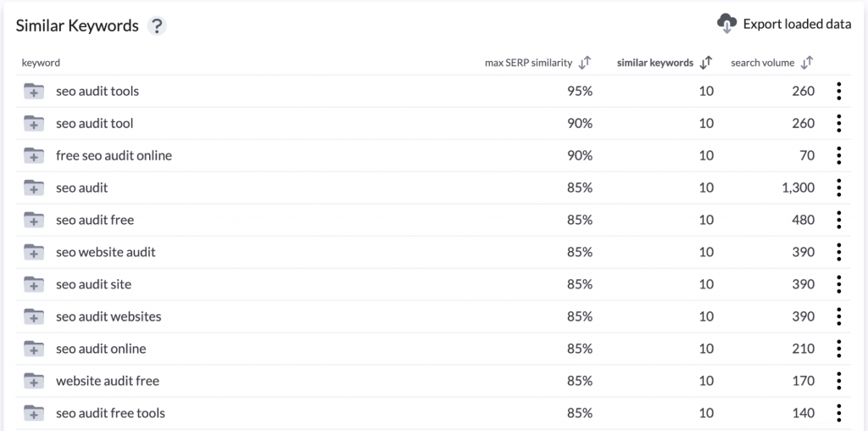Screen dimensions: 868x431
Task: Open three-dot menu for 'seo audit' row
Action: click(x=838, y=188)
